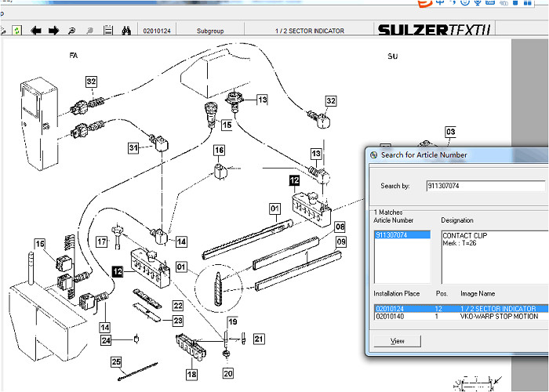Click the Installation Place column header
This screenshot has width=549, height=392.
396,294
